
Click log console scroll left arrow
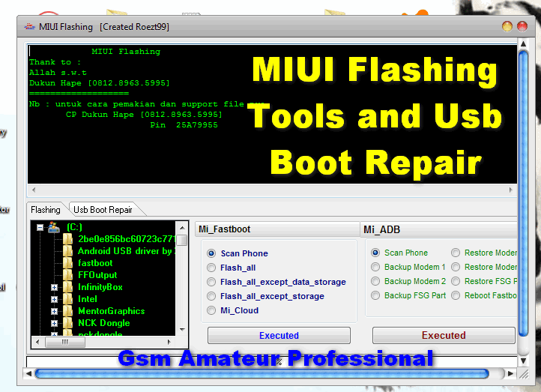(34, 190)
